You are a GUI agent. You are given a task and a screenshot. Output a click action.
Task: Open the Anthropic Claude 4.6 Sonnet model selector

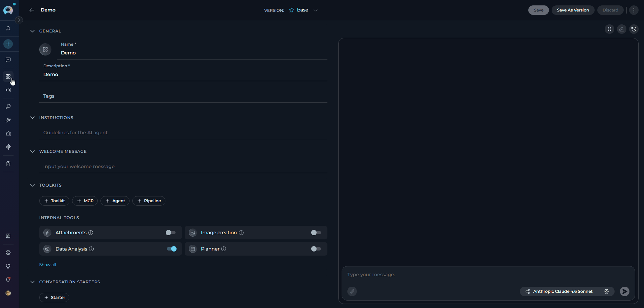pyautogui.click(x=559, y=291)
